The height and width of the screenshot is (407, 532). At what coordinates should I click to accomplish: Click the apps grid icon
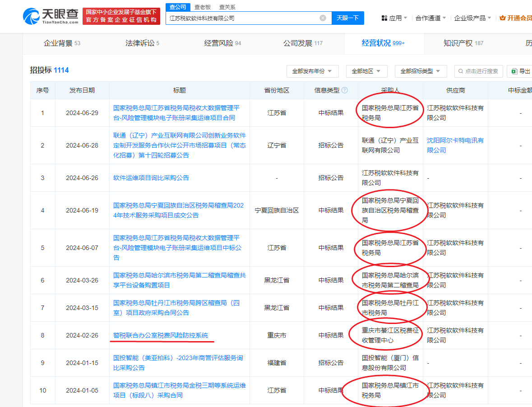pyautogui.click(x=384, y=18)
